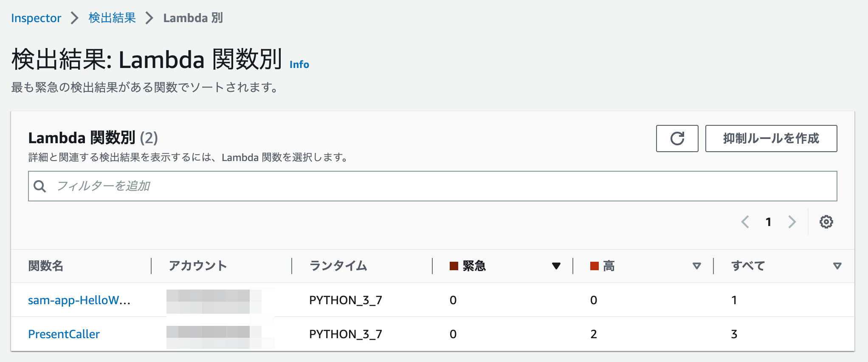868x362 pixels.
Task: Click page number 1
Action: (x=768, y=222)
